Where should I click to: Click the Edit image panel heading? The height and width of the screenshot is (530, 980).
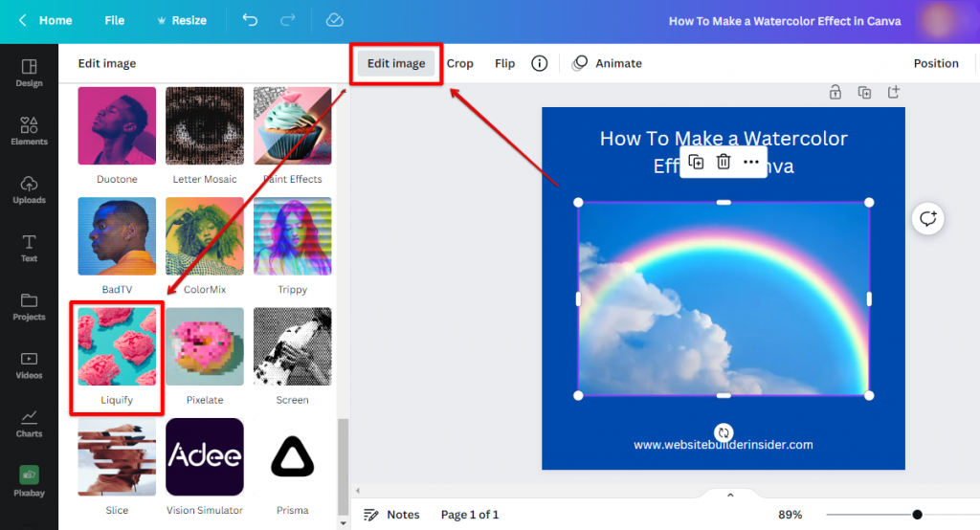[x=107, y=63]
